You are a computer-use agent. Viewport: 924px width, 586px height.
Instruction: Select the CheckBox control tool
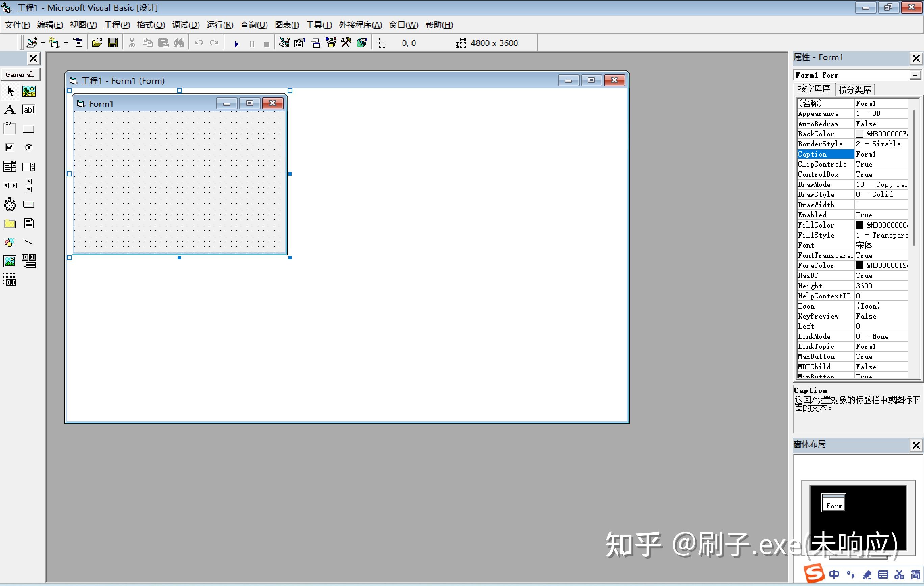[9, 147]
